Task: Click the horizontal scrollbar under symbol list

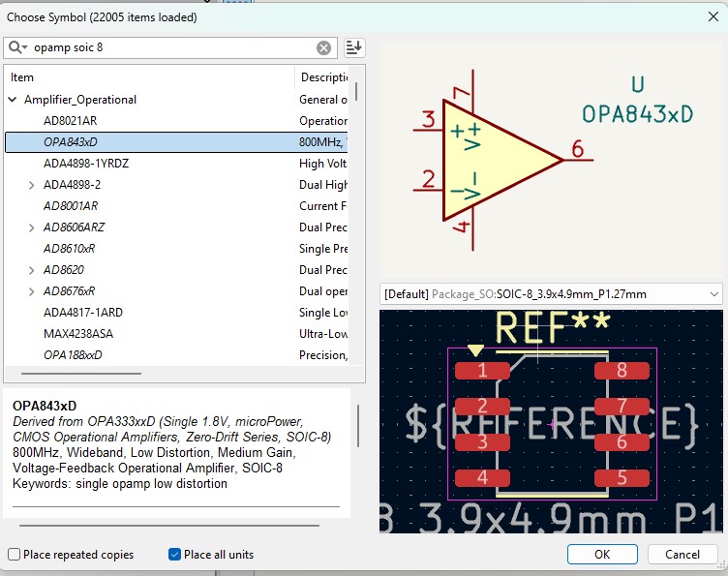Action: pos(80,373)
